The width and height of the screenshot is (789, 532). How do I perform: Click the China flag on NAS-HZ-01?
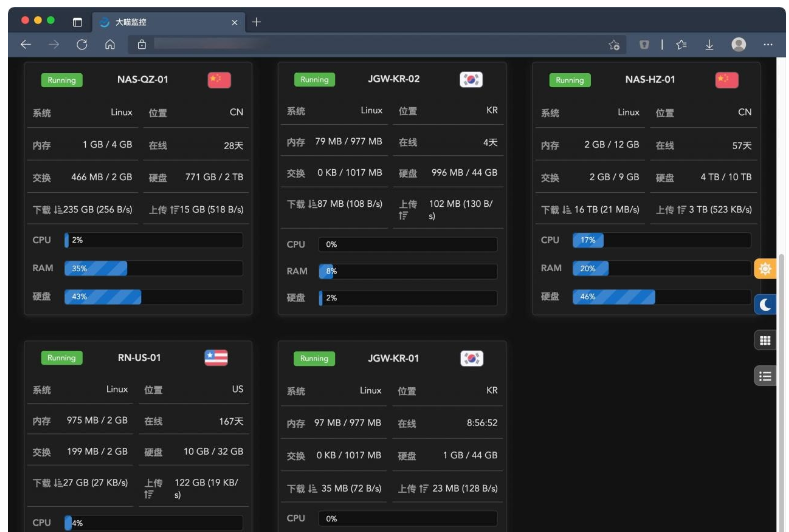[727, 80]
